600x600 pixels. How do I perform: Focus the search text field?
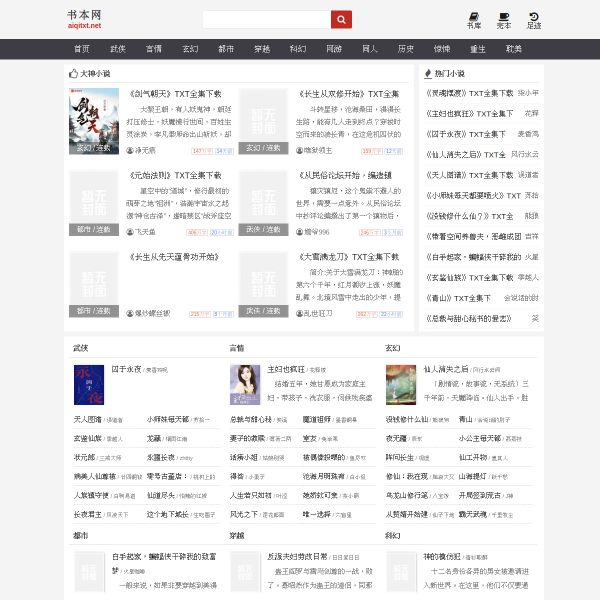point(267,20)
